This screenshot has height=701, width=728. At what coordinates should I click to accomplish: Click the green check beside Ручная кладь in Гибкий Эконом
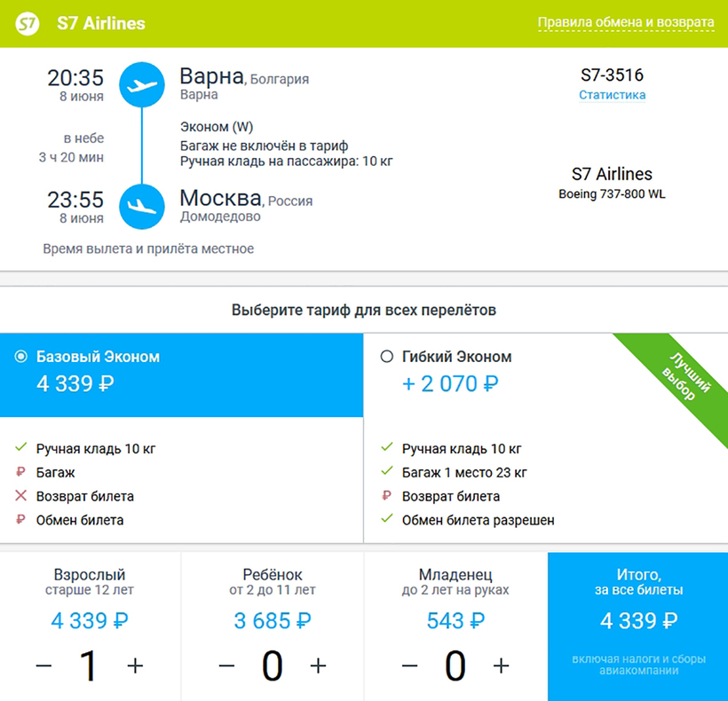pyautogui.click(x=387, y=448)
